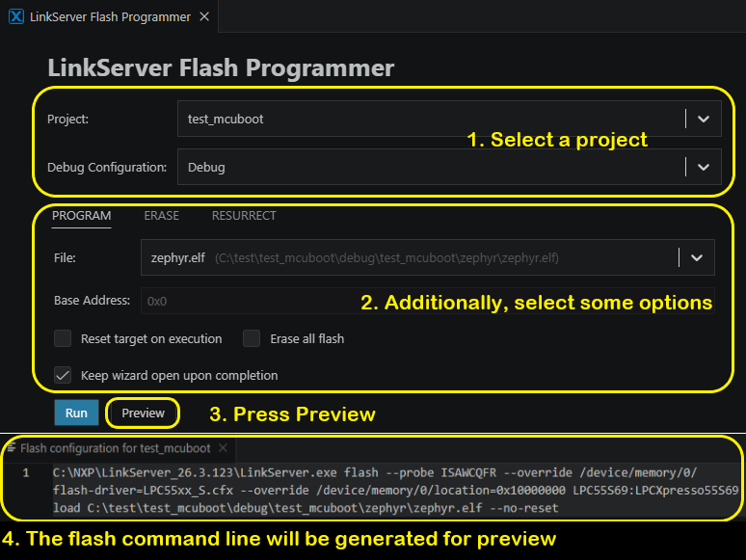746x560 pixels.
Task: Click the Debug Configuration: label
Action: coord(107,168)
